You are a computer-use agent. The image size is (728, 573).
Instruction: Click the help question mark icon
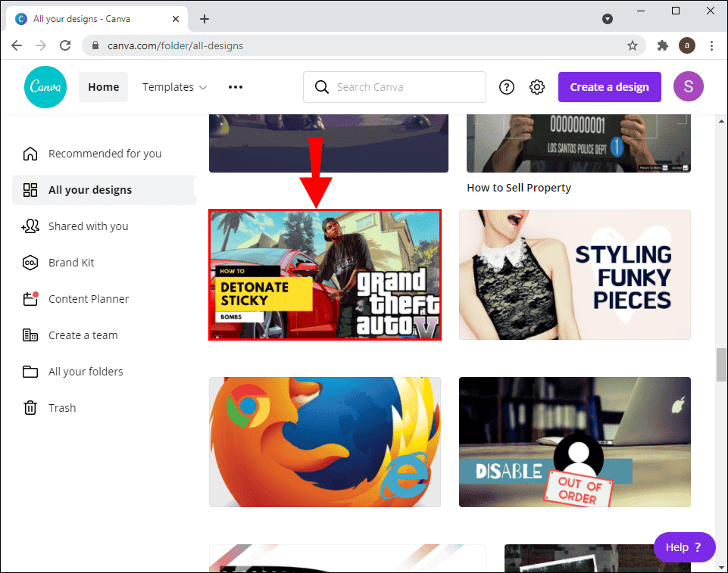point(506,86)
